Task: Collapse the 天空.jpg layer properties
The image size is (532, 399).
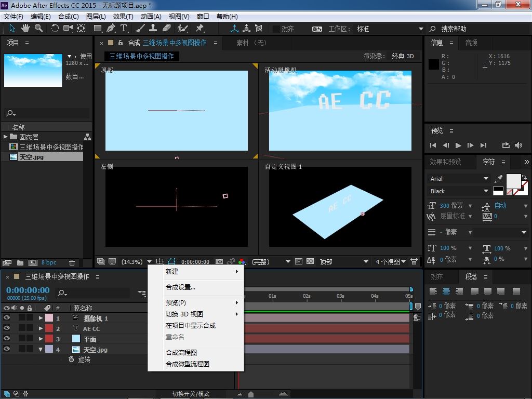Action: pos(41,350)
